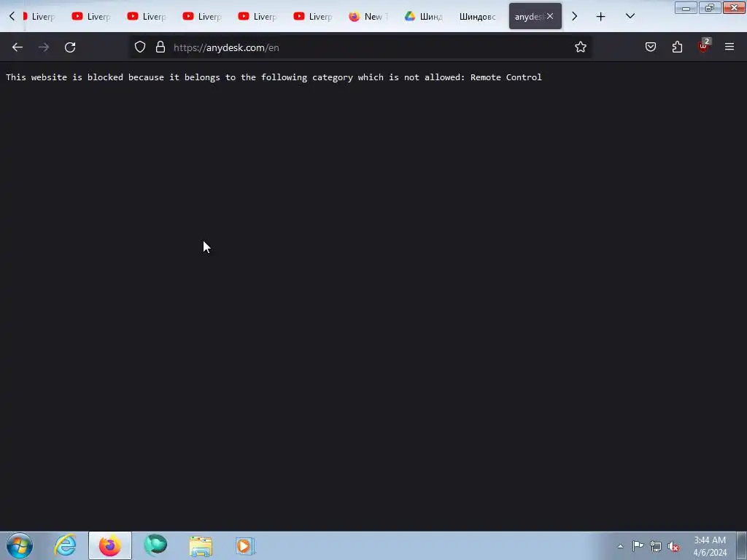Image resolution: width=747 pixels, height=560 pixels.
Task: Close the Firefox window with red X
Action: tap(734, 7)
